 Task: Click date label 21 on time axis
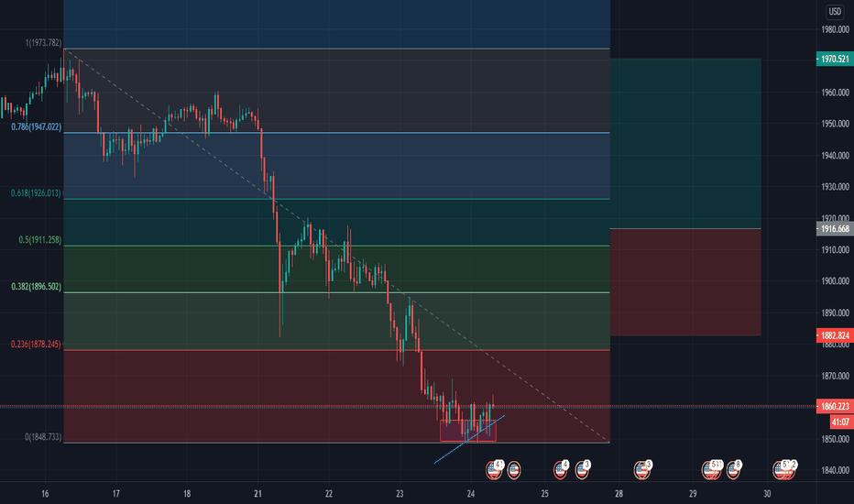pyautogui.click(x=257, y=494)
